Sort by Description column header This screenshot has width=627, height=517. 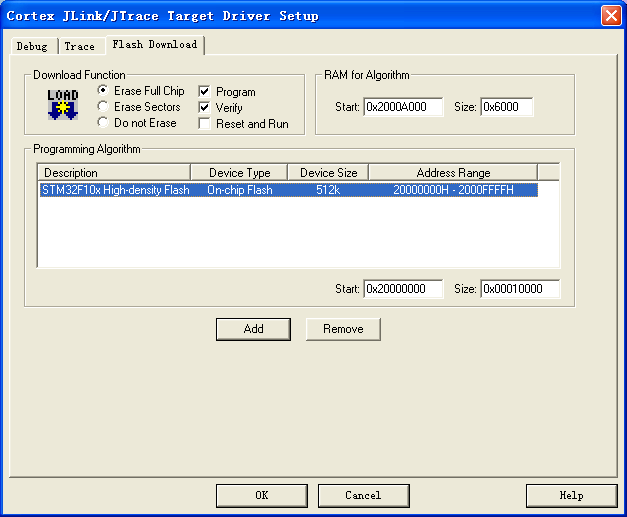(114, 173)
